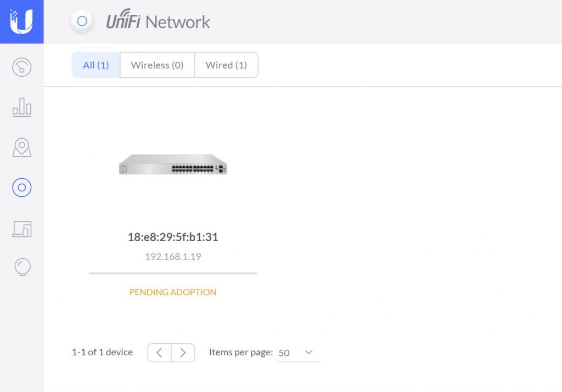Viewport: 562px width, 392px height.
Task: Click the Ubiquiti U logo
Action: [21, 21]
